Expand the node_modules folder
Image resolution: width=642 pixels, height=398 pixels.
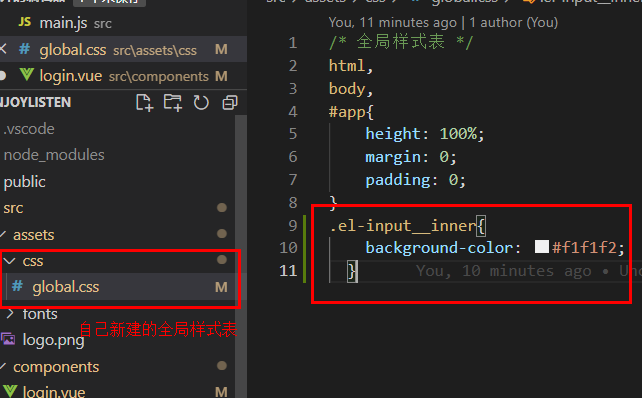pos(54,155)
